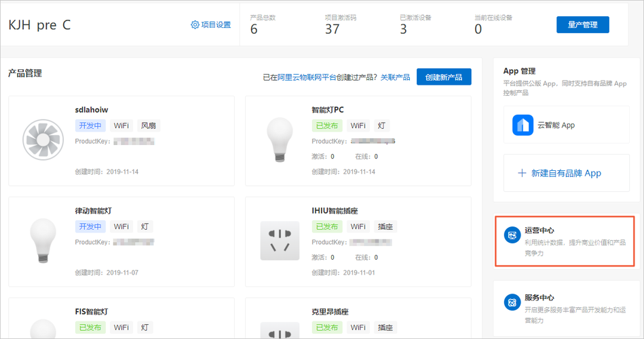Click the 关联产品 link

[395, 77]
